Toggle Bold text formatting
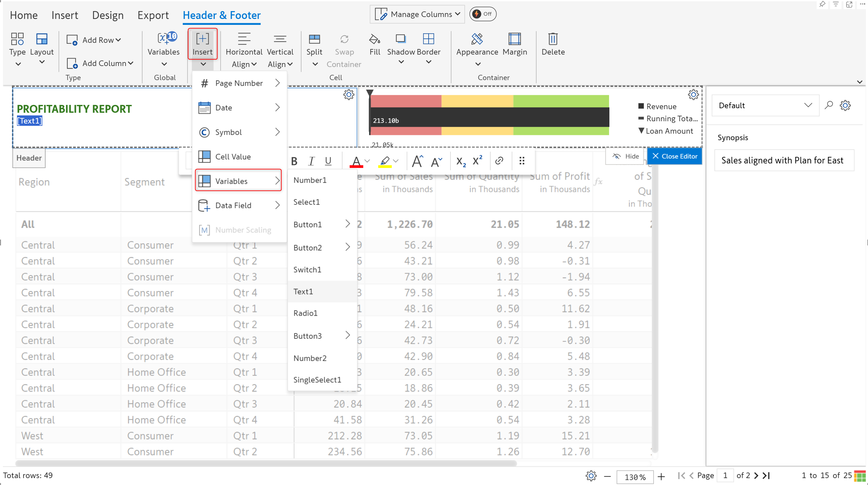 tap(294, 161)
